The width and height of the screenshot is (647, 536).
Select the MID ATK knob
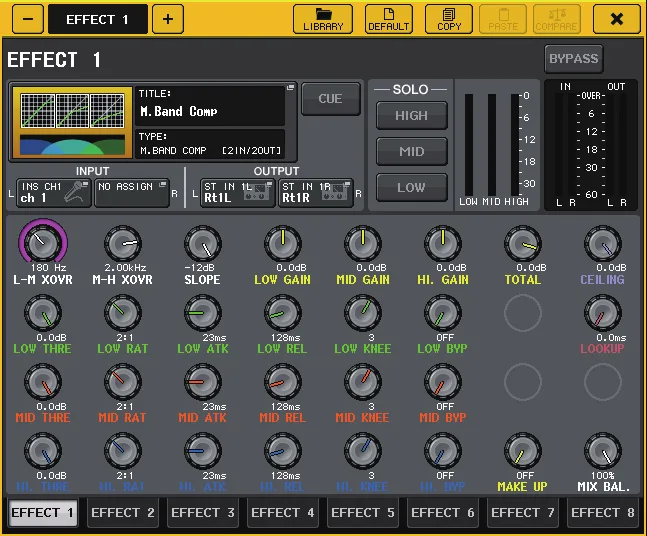point(203,382)
